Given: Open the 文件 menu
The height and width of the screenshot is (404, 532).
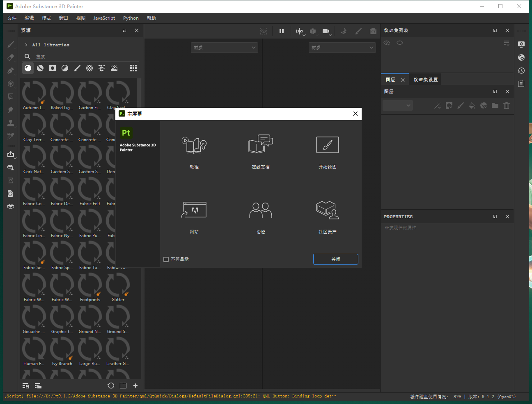Looking at the screenshot, I should click(12, 18).
